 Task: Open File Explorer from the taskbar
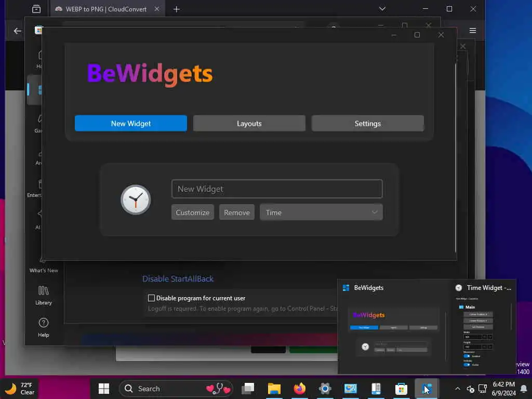pos(274,389)
